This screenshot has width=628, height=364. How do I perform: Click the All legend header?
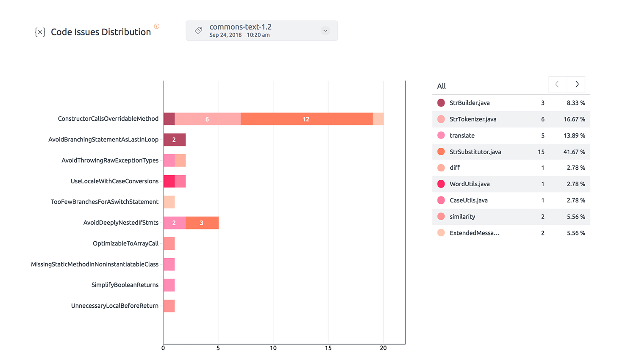point(442,86)
